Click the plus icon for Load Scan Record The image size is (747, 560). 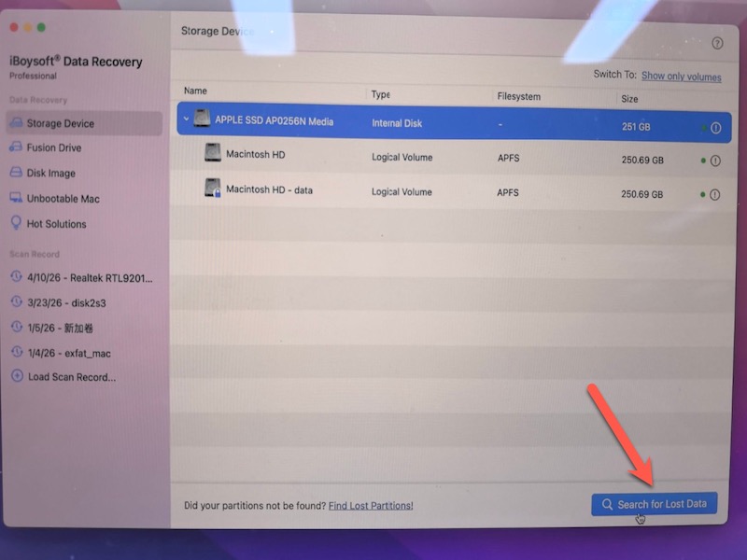point(17,376)
